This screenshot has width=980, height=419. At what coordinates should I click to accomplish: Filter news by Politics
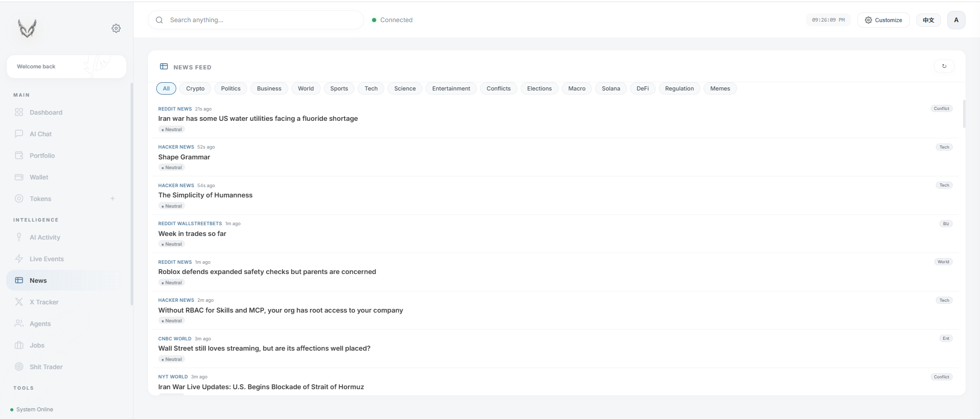tap(231, 88)
